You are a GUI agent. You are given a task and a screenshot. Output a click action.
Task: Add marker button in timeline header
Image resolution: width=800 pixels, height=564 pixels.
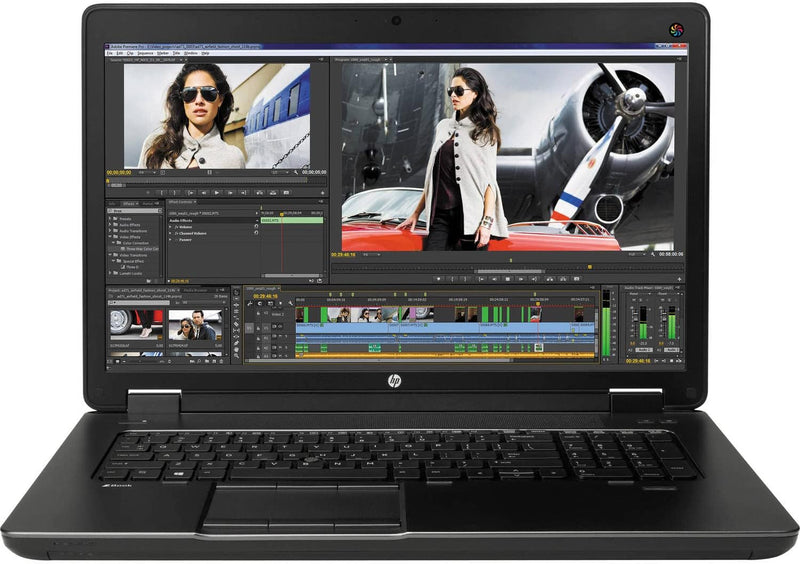point(280,303)
